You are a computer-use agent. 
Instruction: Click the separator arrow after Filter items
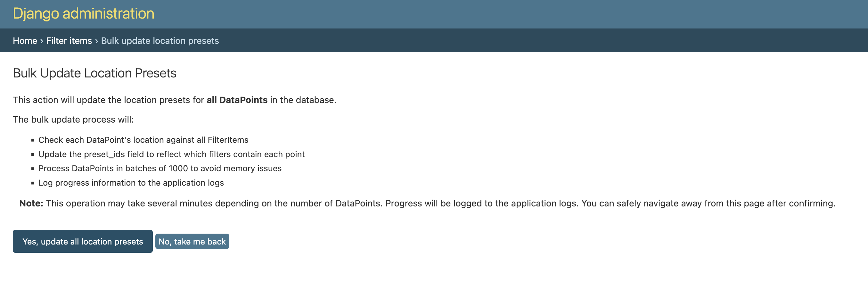(x=96, y=41)
